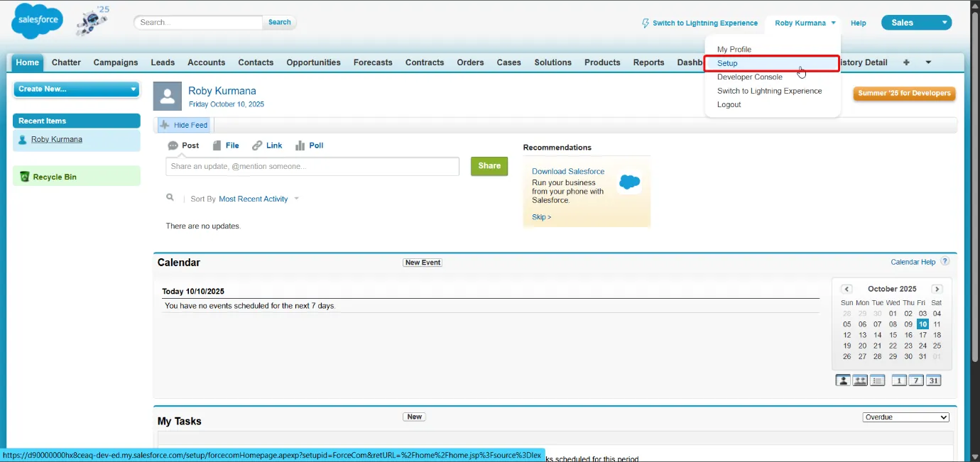980x462 pixels.
Task: Click the user icon beside Roby Kurmana recent item
Action: coord(23,140)
